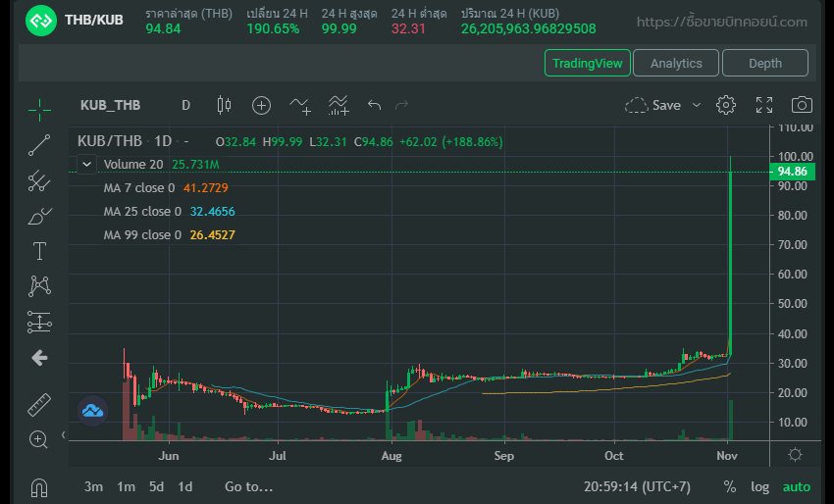The width and height of the screenshot is (834, 504).
Task: Select the MA 25 close indicator
Action: click(x=142, y=211)
